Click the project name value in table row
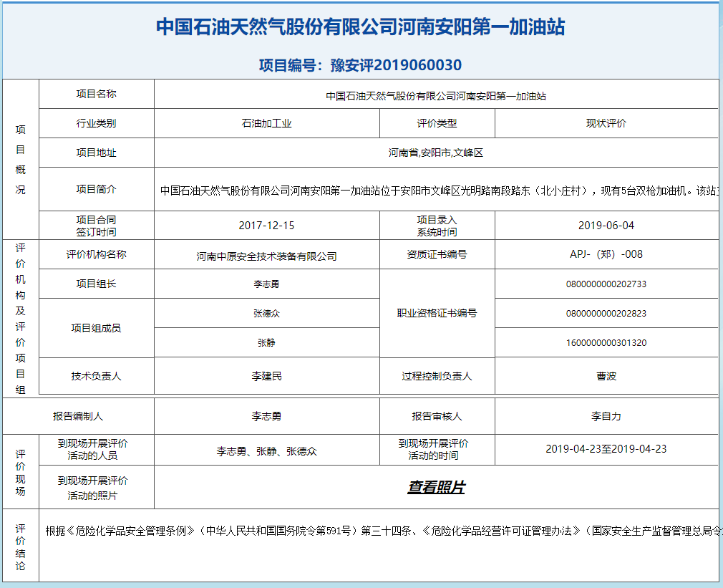This screenshot has width=723, height=588. [x=436, y=96]
